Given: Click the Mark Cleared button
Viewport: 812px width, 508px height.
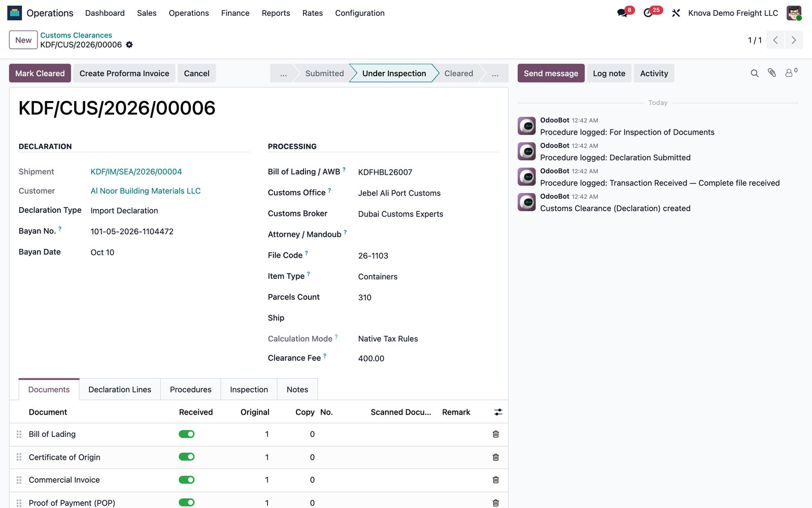Looking at the screenshot, I should [40, 73].
